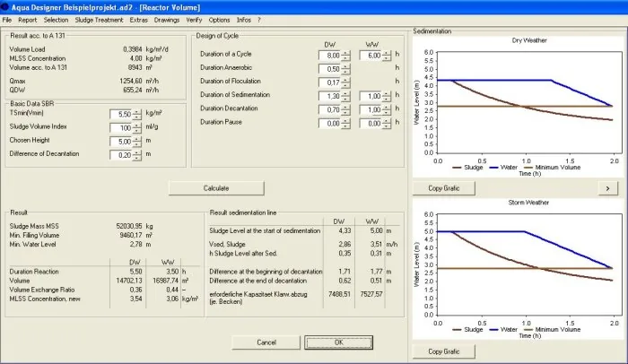Screen dimensions: 628x364
Task: Click the DW Duration of Sedimentation field
Action: pyautogui.click(x=329, y=96)
